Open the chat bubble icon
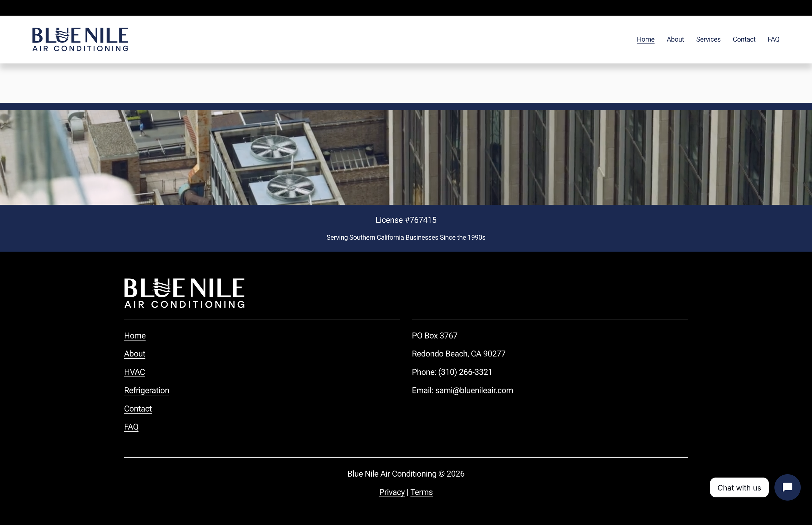Viewport: 812px width, 525px height. (x=787, y=488)
